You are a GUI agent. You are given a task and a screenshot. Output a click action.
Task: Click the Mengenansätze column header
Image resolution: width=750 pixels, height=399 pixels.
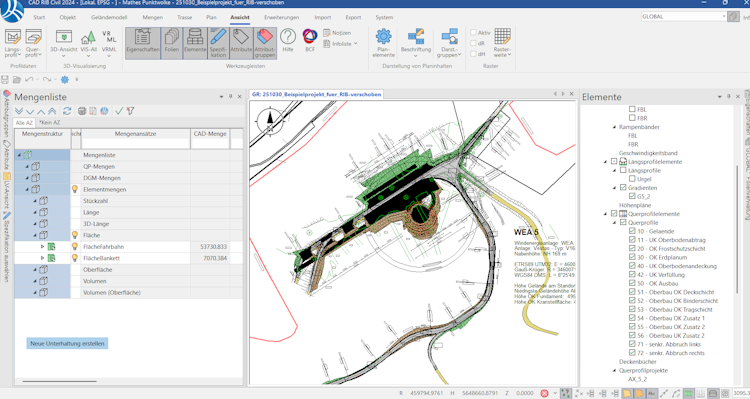[135, 134]
